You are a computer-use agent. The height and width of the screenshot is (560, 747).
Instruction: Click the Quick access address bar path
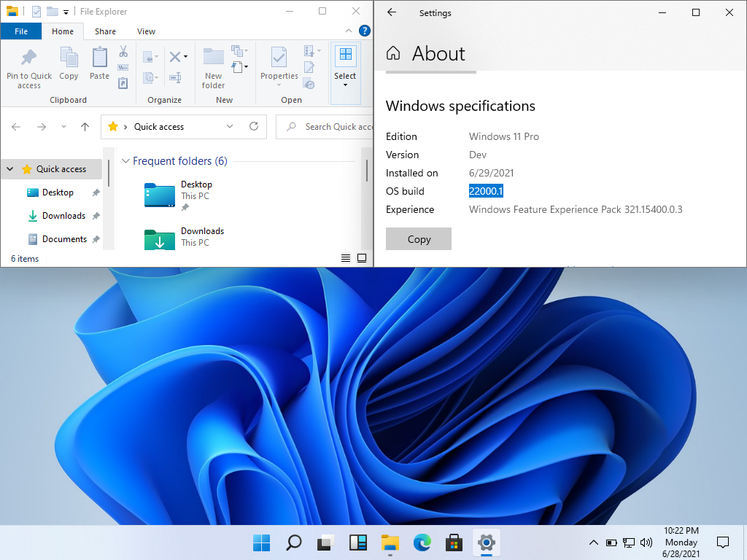pyautogui.click(x=158, y=127)
